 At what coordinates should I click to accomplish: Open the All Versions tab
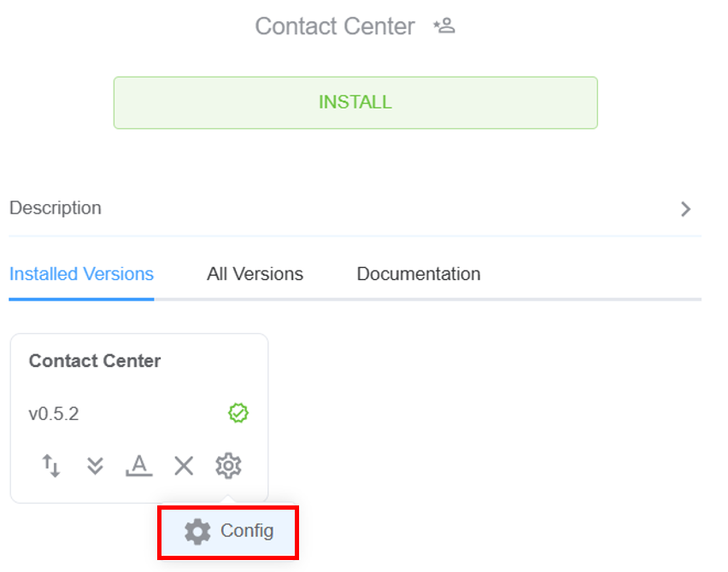point(255,274)
